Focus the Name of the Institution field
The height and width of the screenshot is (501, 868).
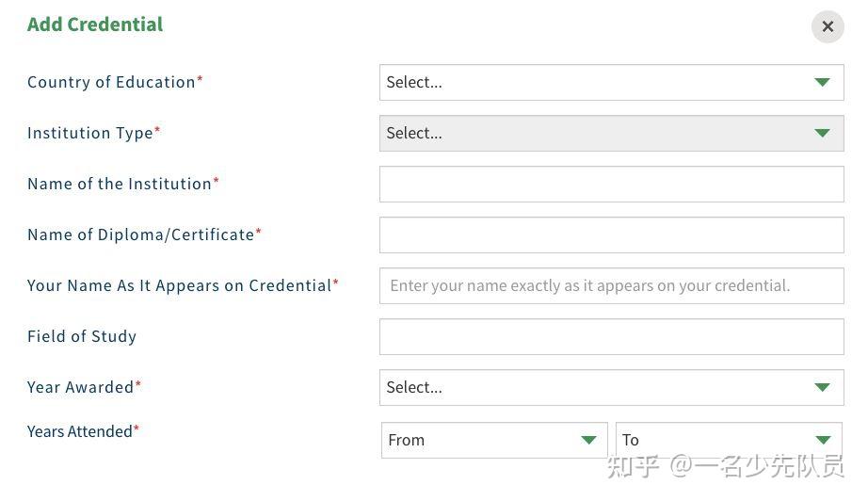point(611,185)
